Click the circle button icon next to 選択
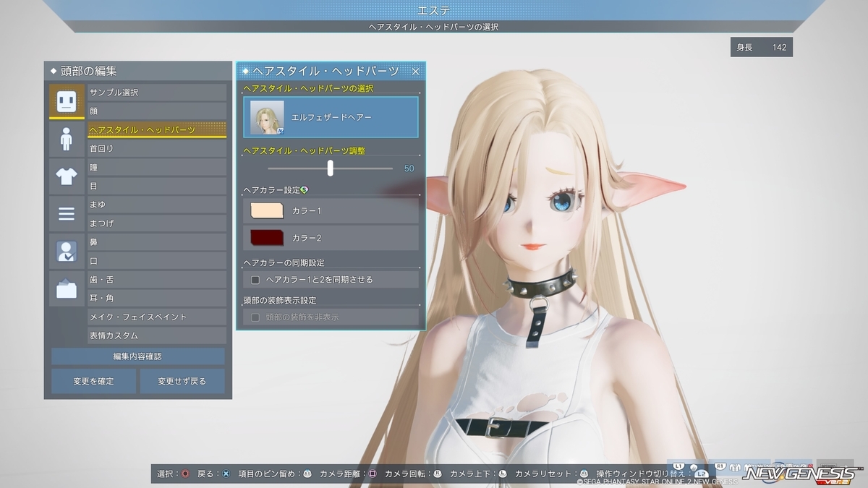The height and width of the screenshot is (488, 868). [x=185, y=474]
